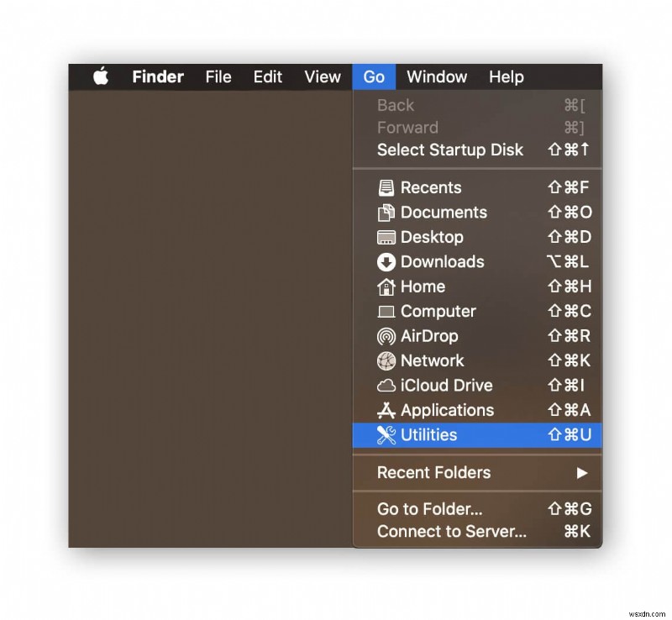
Task: Open the Window menu
Action: click(x=437, y=76)
